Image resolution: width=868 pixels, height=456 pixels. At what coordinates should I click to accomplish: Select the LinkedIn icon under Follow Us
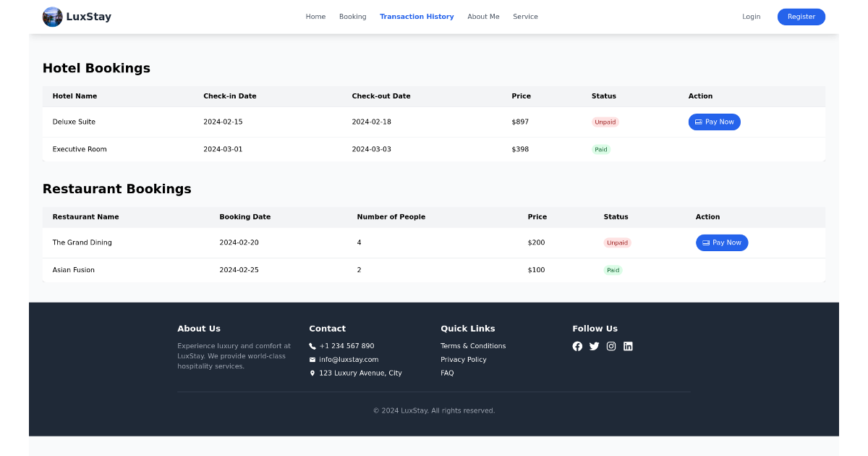[628, 346]
